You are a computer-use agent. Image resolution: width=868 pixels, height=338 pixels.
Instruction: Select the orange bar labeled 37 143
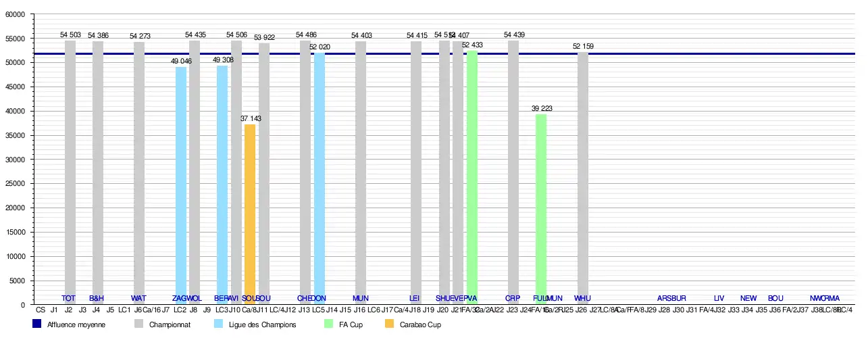[250, 210]
